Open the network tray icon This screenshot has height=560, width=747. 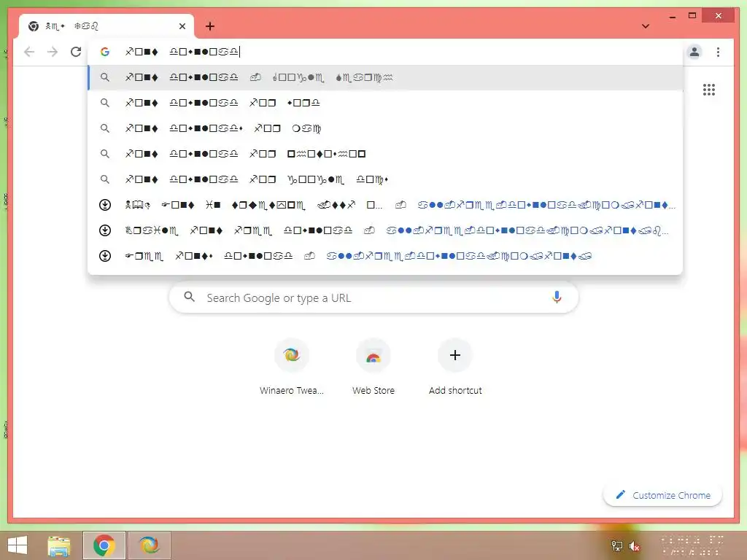617,546
